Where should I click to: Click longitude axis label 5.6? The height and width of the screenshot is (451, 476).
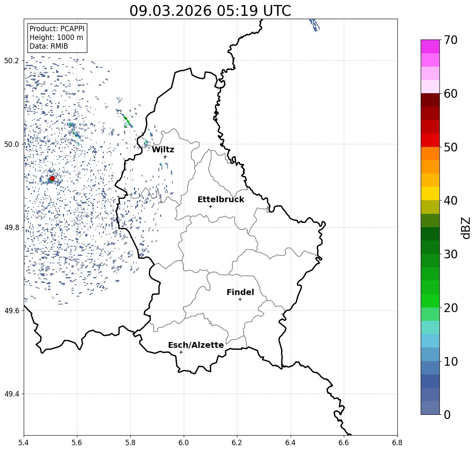pos(77,443)
